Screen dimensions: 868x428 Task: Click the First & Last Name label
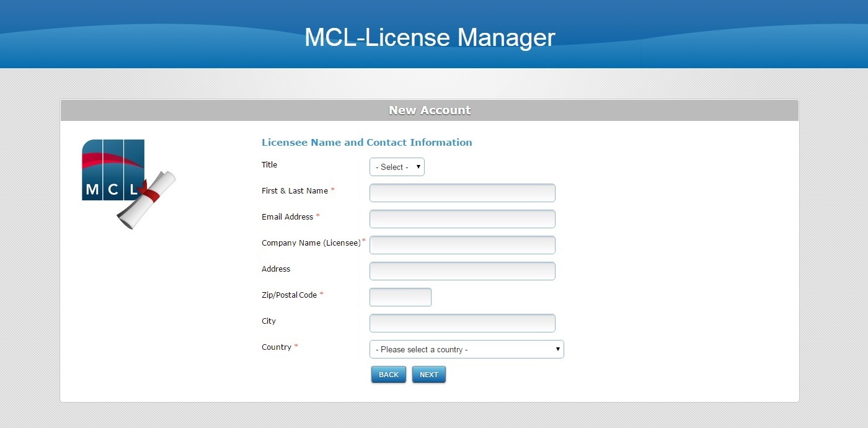coord(294,191)
